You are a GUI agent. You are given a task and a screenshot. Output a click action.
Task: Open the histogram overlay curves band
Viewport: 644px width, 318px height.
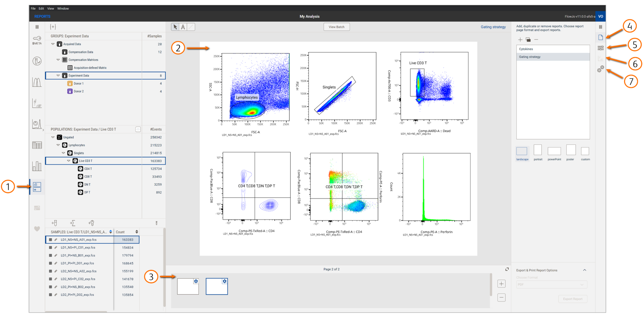(x=37, y=82)
